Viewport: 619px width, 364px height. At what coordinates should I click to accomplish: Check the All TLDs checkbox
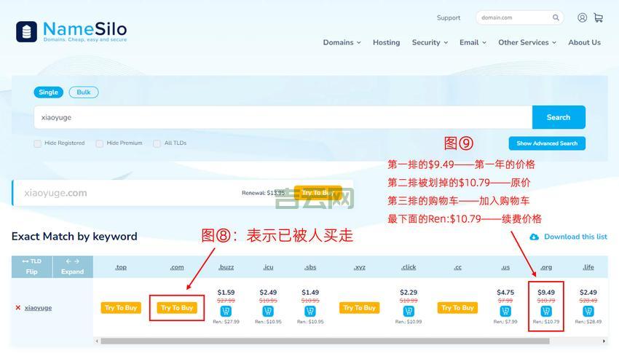(157, 143)
